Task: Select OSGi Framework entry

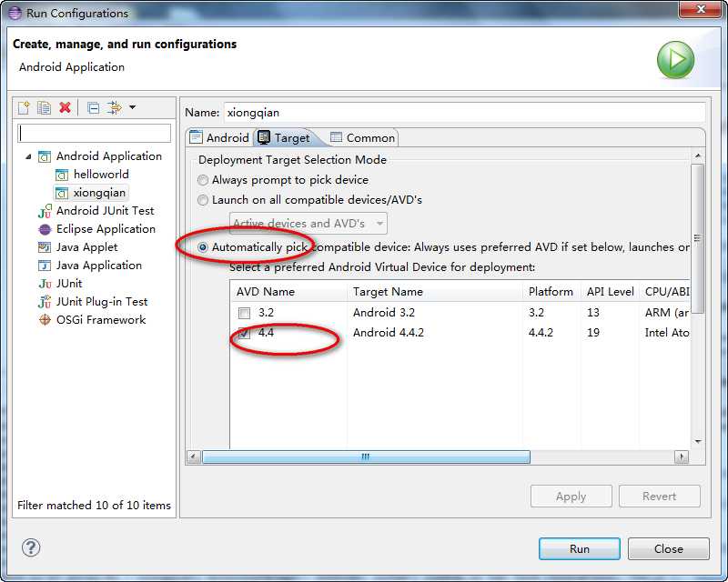Action: tap(101, 319)
